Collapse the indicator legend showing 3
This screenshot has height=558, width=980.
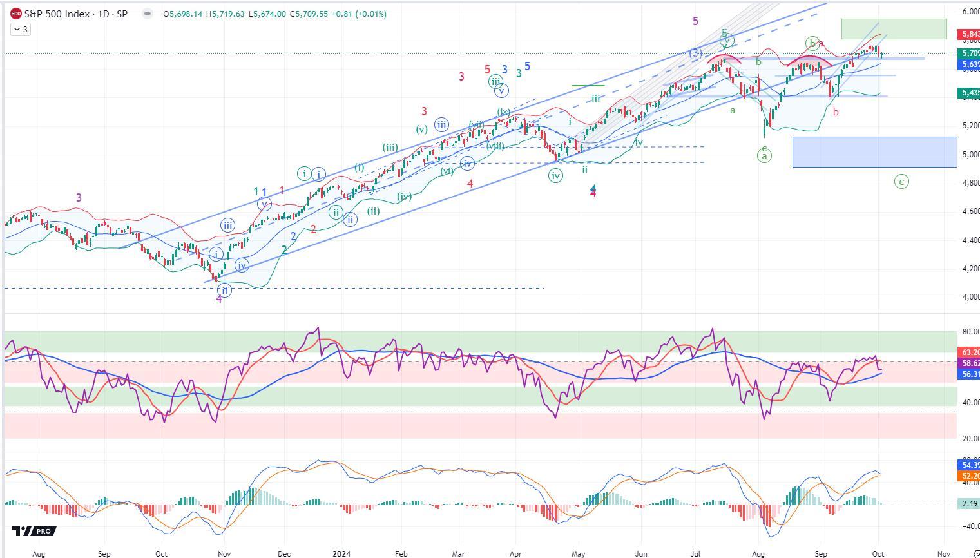click(21, 29)
